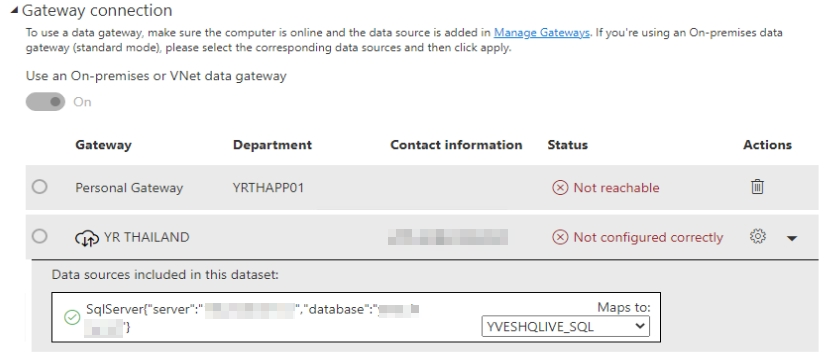Click the Use an On-premises or VNet label

point(156,76)
